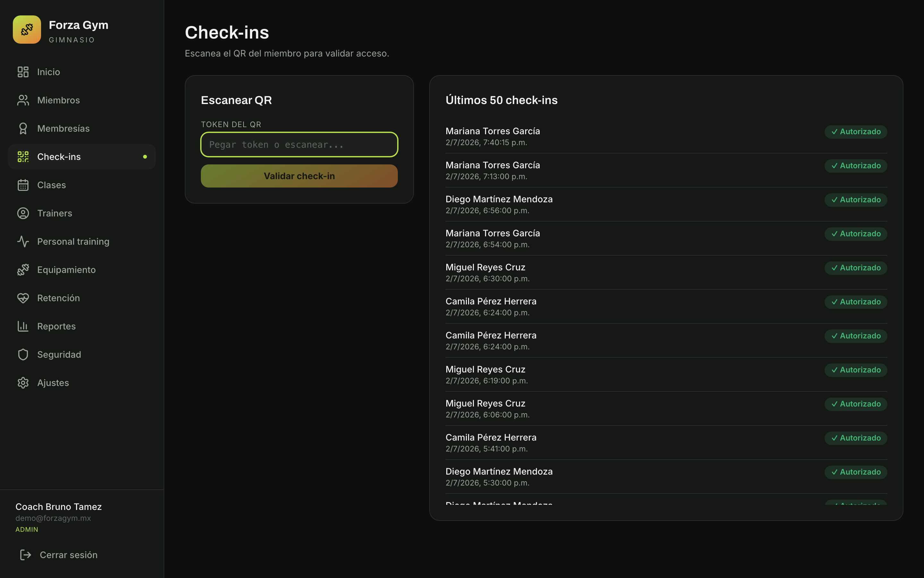This screenshot has width=924, height=578.
Task: Click Autorizado badge for 6:56:00 p.m. check-in
Action: coord(856,199)
